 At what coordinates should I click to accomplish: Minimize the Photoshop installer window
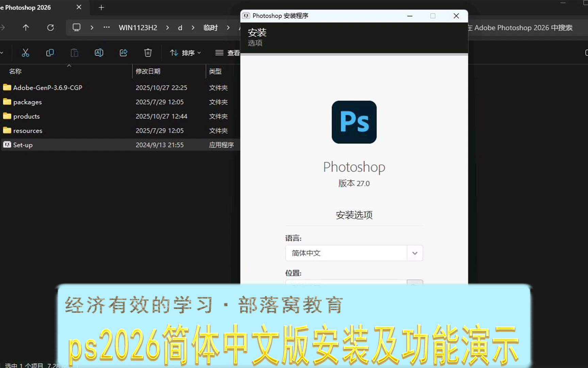(x=410, y=16)
